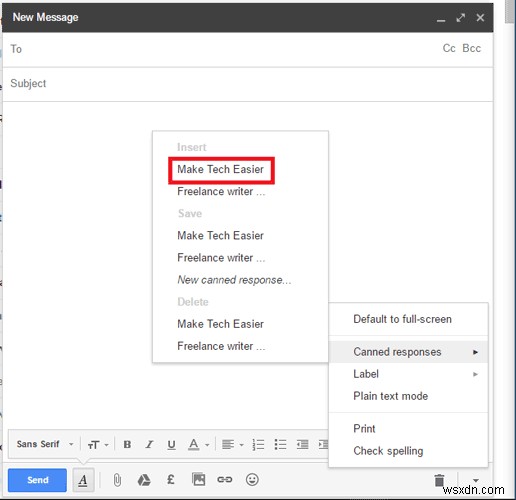The height and width of the screenshot is (500, 516).
Task: Send the message
Action: tap(37, 480)
